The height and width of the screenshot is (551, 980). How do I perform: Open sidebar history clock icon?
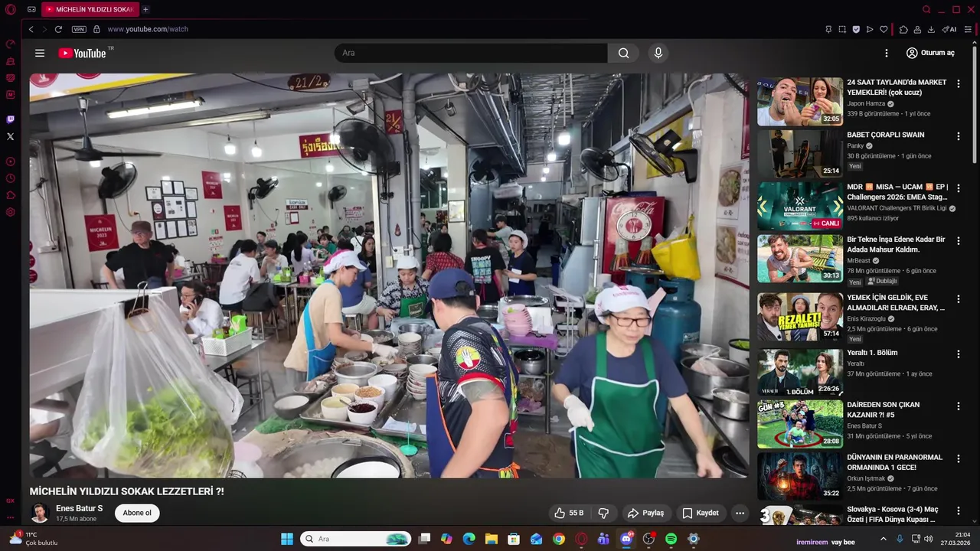tap(11, 178)
